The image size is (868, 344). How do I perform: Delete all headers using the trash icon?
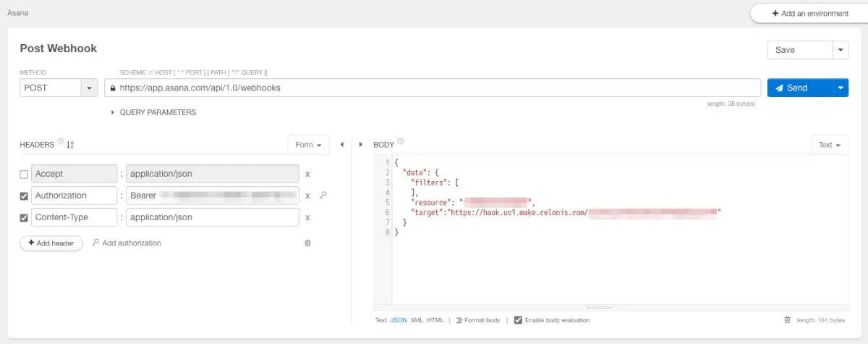307,243
